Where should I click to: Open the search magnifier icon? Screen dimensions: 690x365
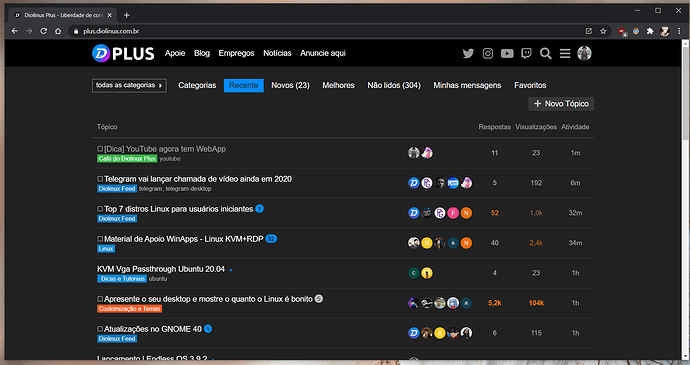tap(546, 53)
